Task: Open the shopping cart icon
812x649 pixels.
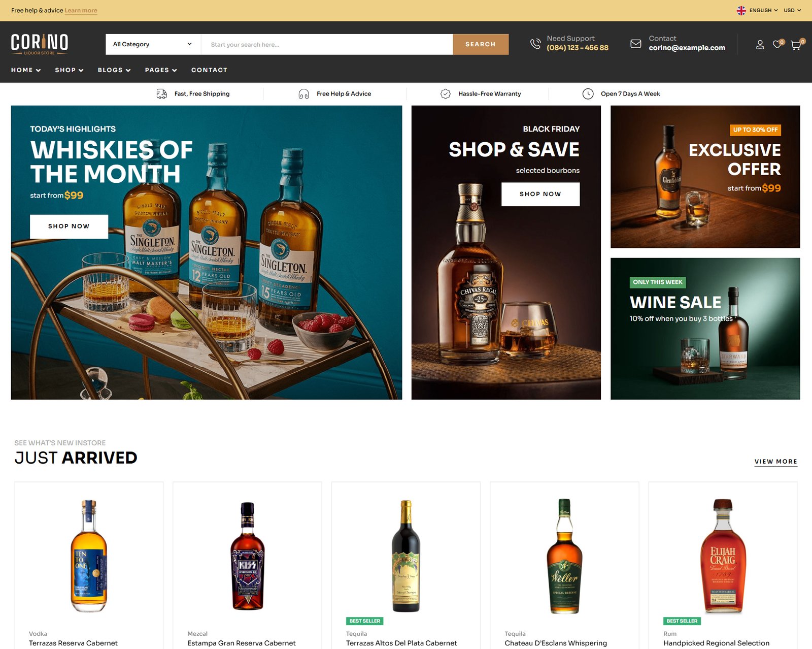Action: (795, 45)
